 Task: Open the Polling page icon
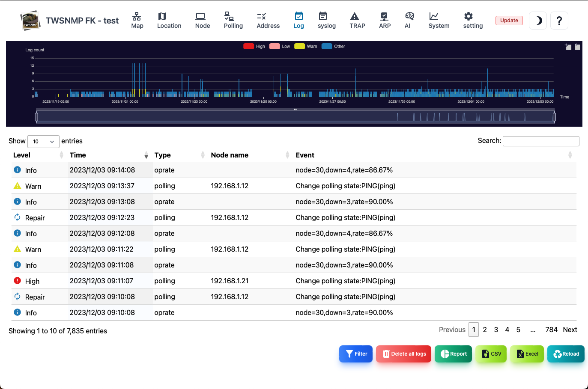pos(229,16)
